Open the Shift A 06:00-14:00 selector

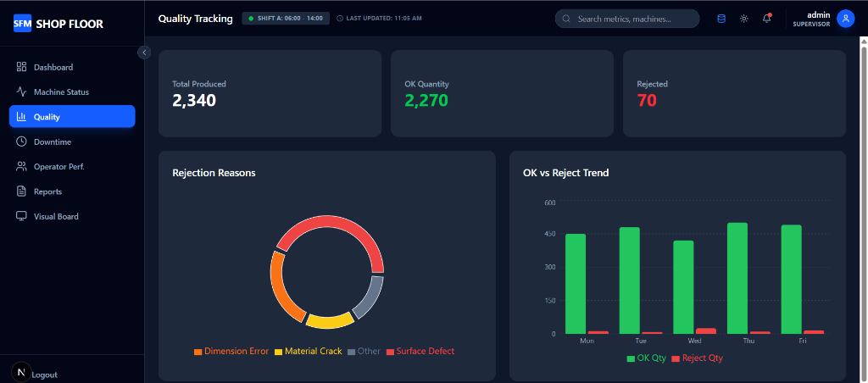point(286,18)
